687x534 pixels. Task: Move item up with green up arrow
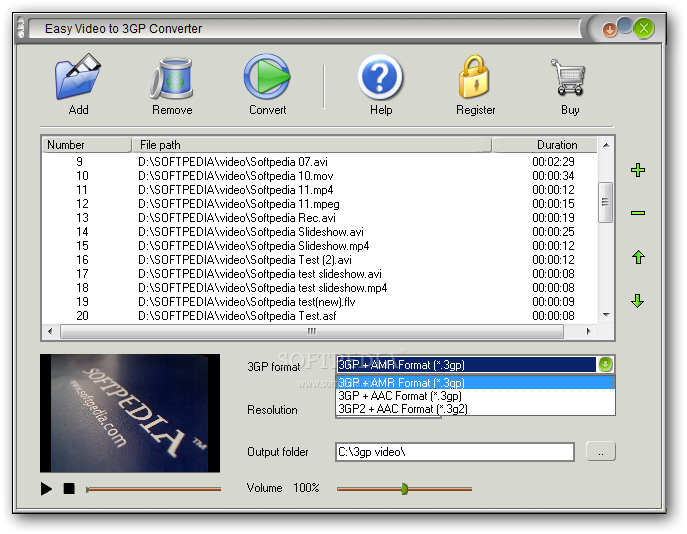pyautogui.click(x=638, y=257)
